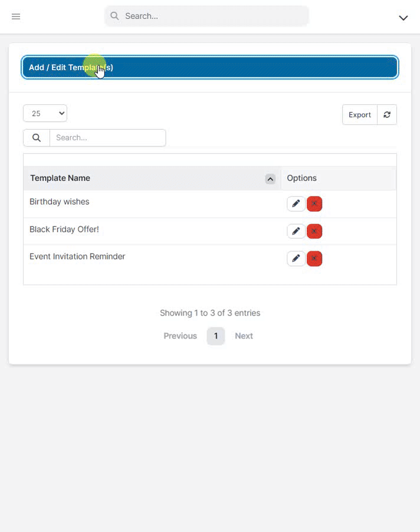Click the Export button
Viewport: 420px width, 532px height.
click(359, 115)
